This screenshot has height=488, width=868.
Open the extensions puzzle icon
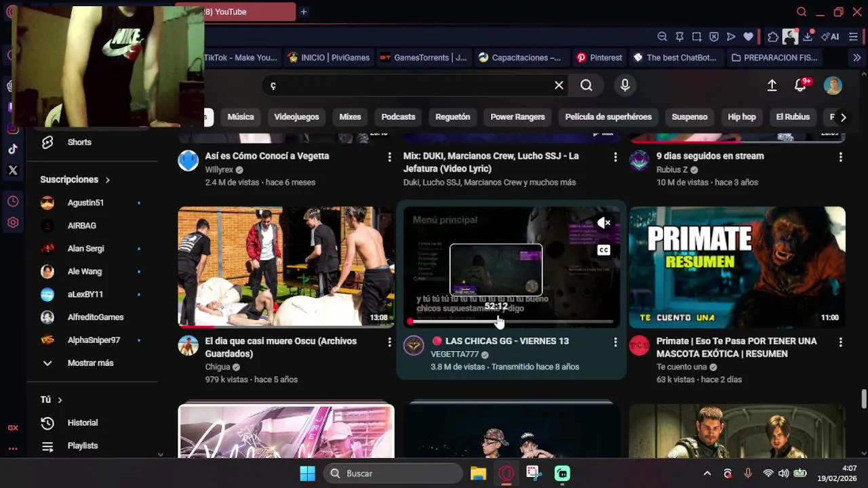click(773, 37)
